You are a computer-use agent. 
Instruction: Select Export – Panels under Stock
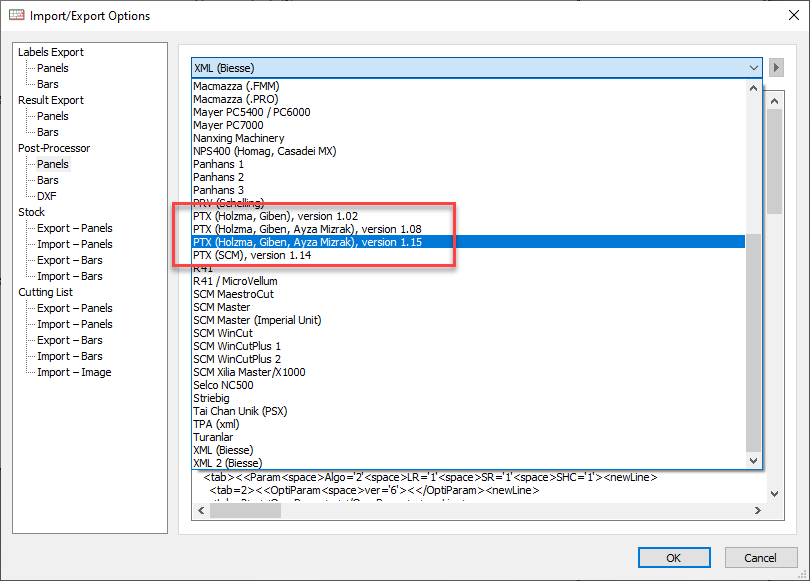[x=74, y=228]
